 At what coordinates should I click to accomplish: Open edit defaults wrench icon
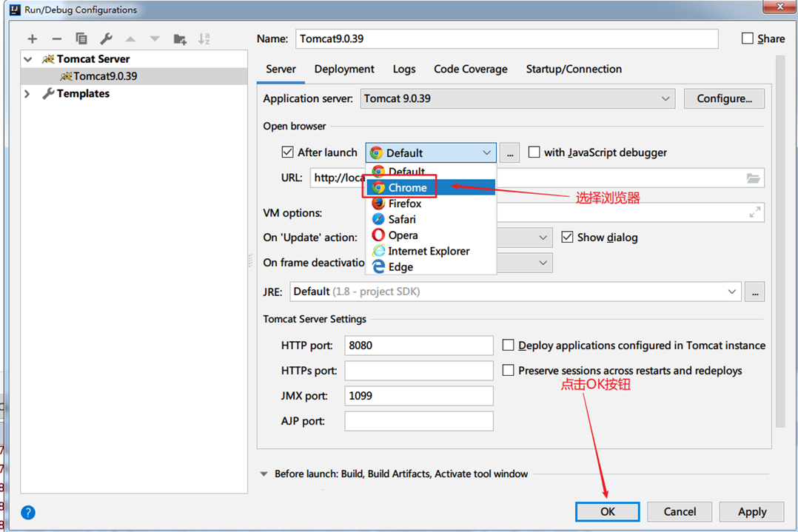tap(106, 38)
